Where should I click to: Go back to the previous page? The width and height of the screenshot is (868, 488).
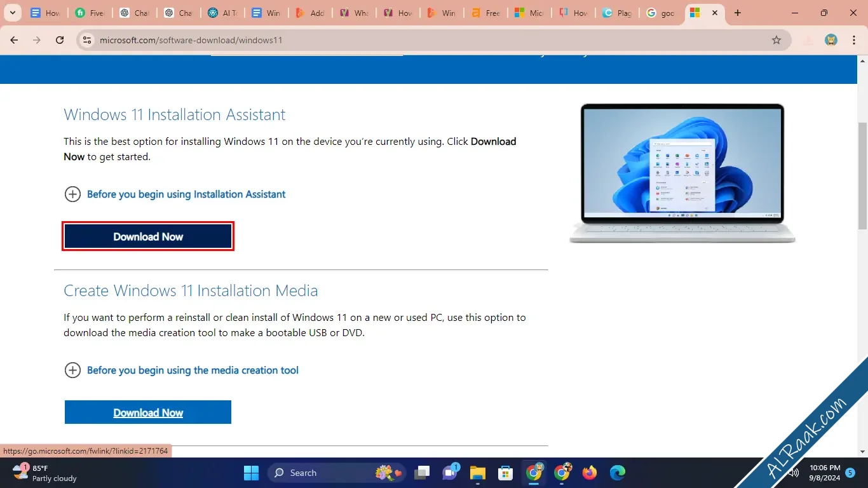coord(14,40)
